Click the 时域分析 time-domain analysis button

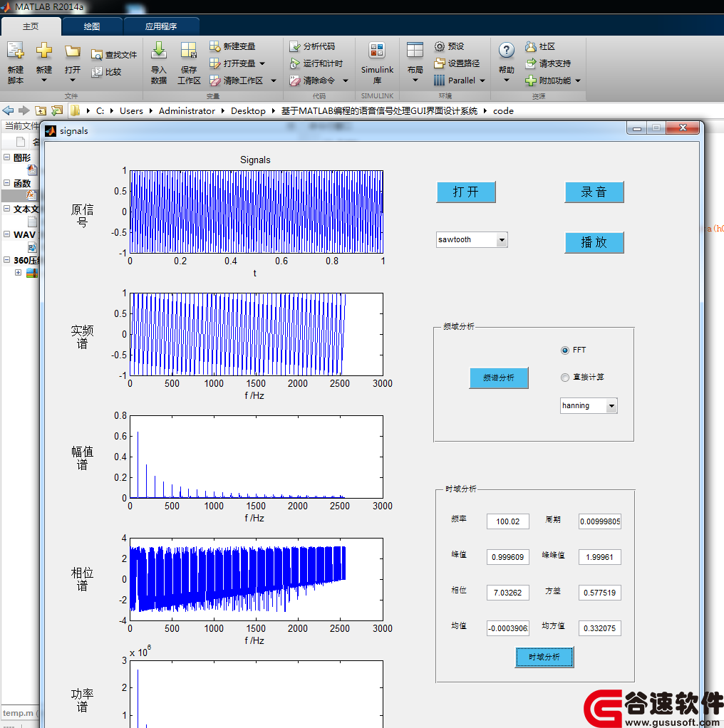pos(544,657)
